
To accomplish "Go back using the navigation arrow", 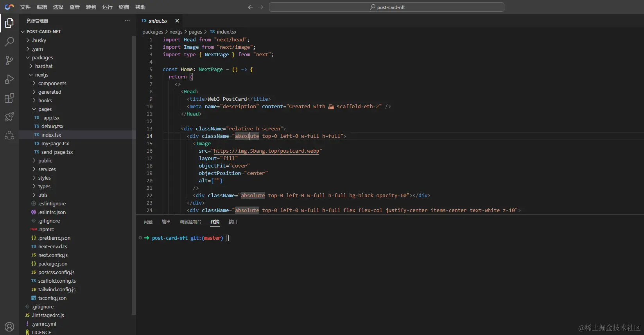I will [251, 7].
